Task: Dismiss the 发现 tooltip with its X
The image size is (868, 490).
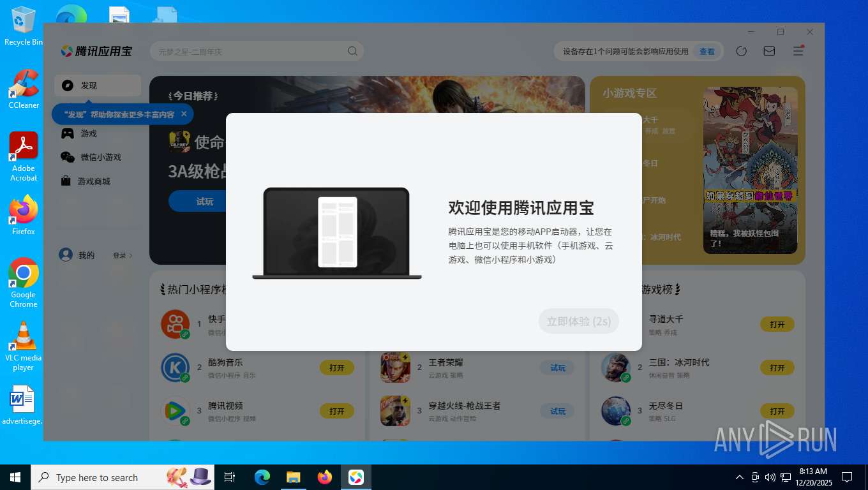Action: (184, 114)
